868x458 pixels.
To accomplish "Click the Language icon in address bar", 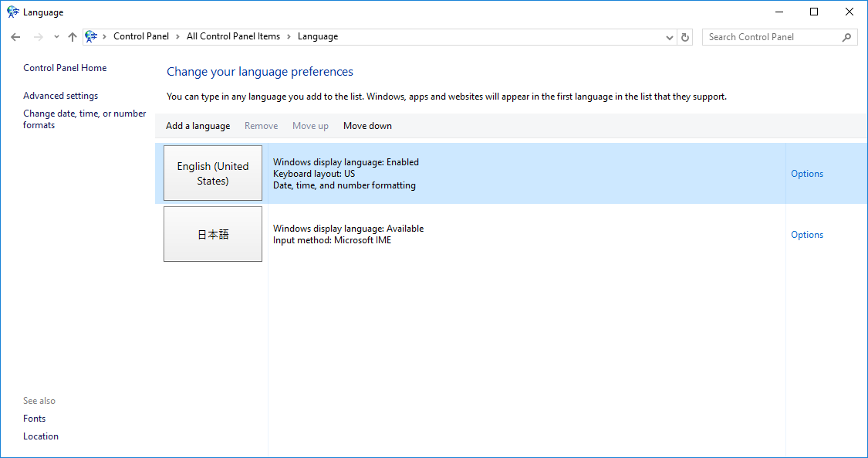I will [92, 36].
